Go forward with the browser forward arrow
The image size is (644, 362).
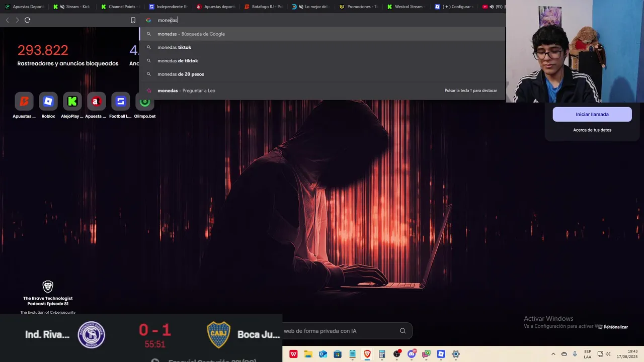tap(17, 20)
